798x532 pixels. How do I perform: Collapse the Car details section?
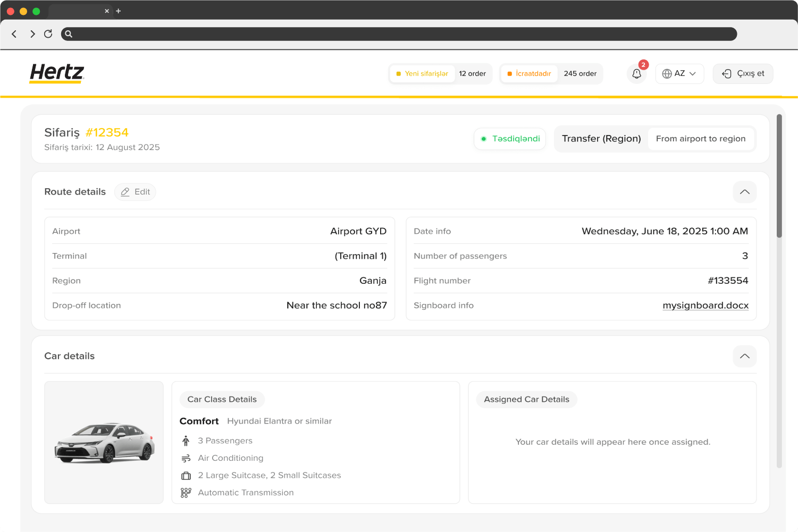pos(744,356)
